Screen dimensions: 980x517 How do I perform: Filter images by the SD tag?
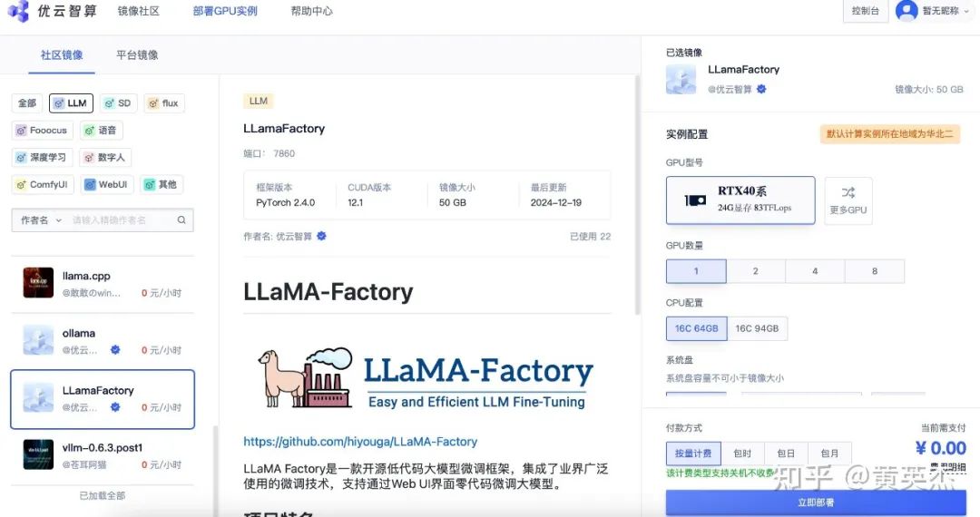(x=118, y=103)
